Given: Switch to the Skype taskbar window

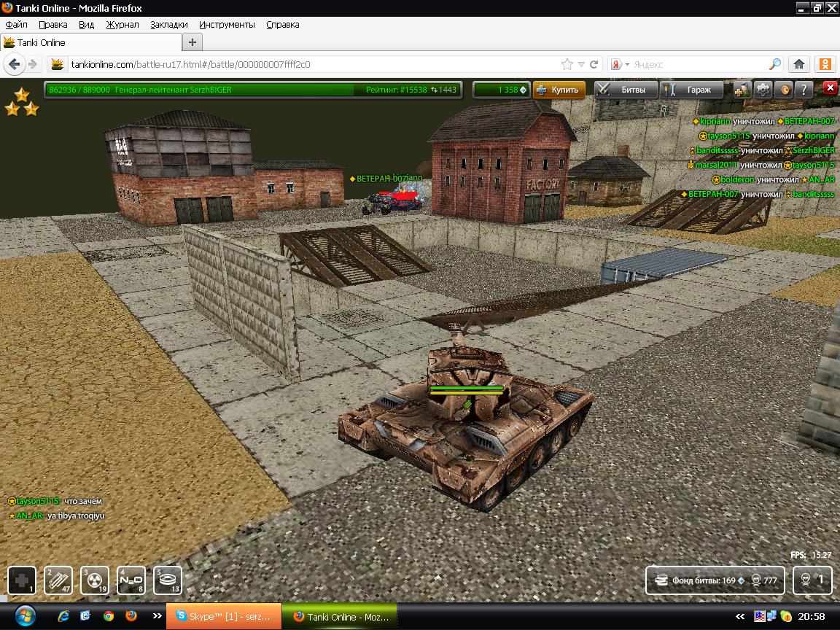Looking at the screenshot, I should click(224, 617).
